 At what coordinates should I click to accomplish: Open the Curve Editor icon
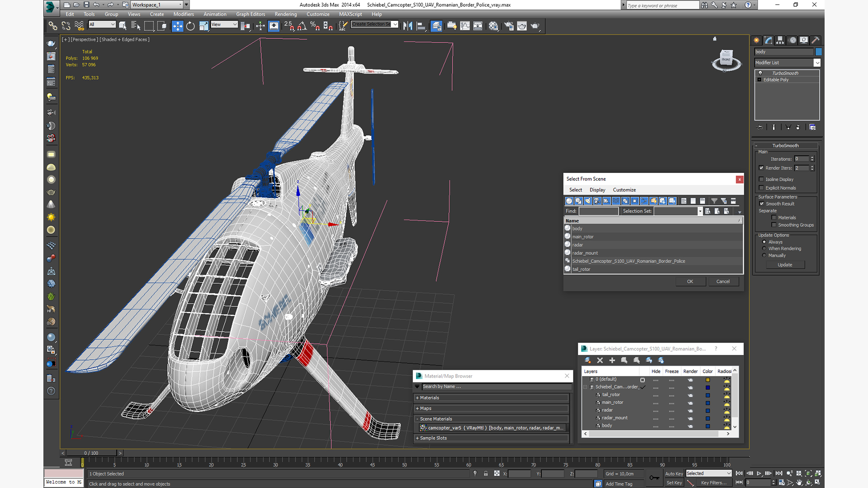point(465,26)
